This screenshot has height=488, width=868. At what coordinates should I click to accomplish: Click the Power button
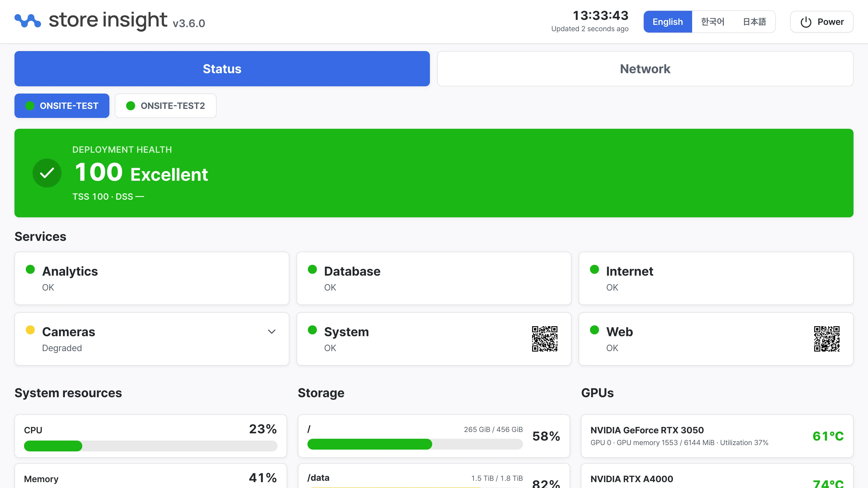tap(821, 22)
